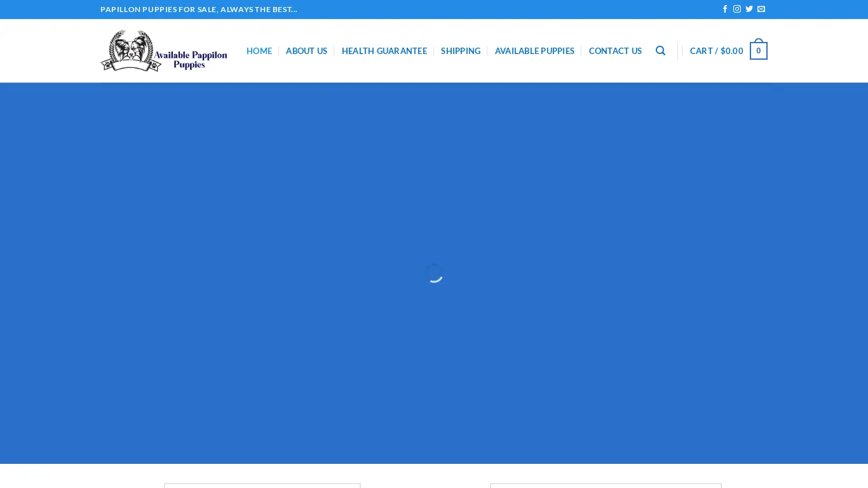Open the Contact Us page
Screen dimensions: 868x488
615,51
